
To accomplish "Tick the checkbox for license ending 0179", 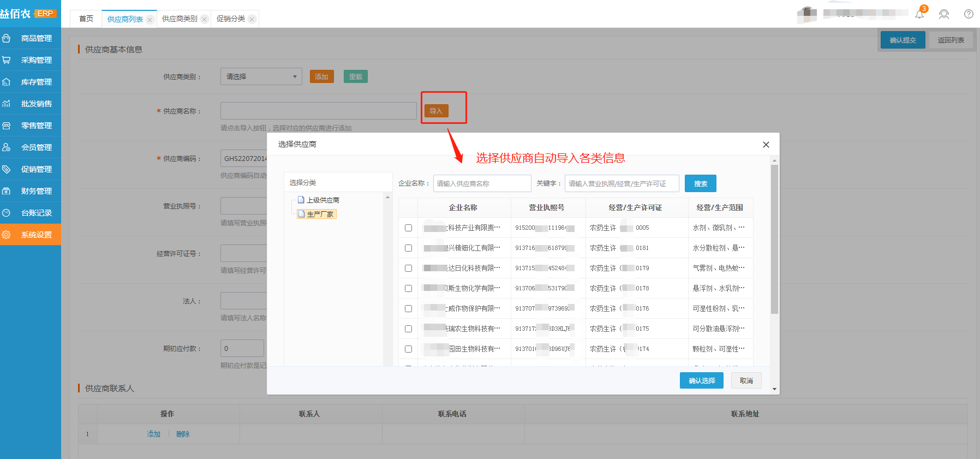I will coord(408,268).
